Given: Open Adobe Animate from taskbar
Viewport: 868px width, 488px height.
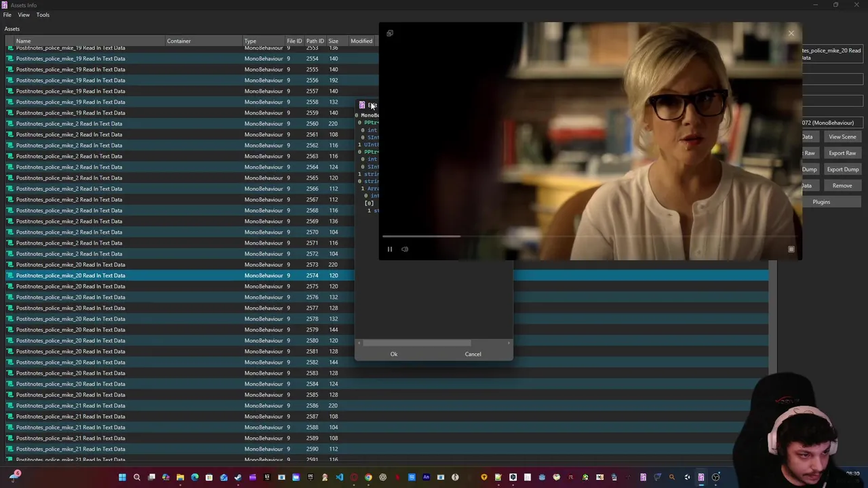Looking at the screenshot, I should point(426,477).
